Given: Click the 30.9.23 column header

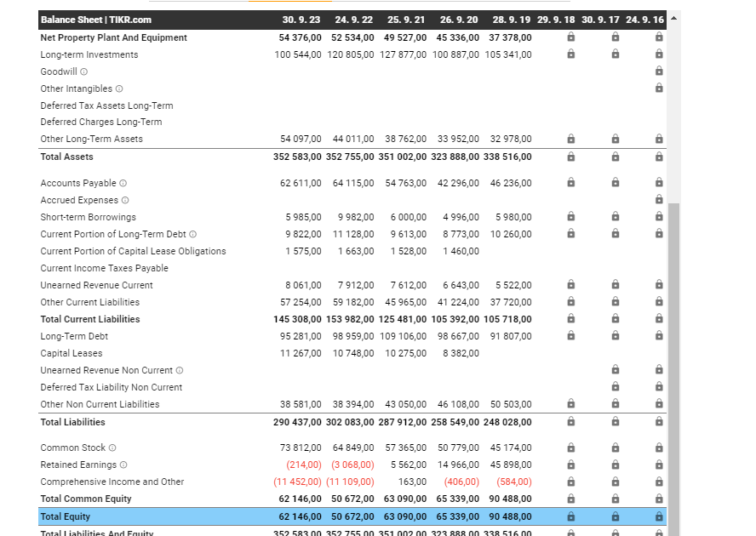Looking at the screenshot, I should point(300,17).
